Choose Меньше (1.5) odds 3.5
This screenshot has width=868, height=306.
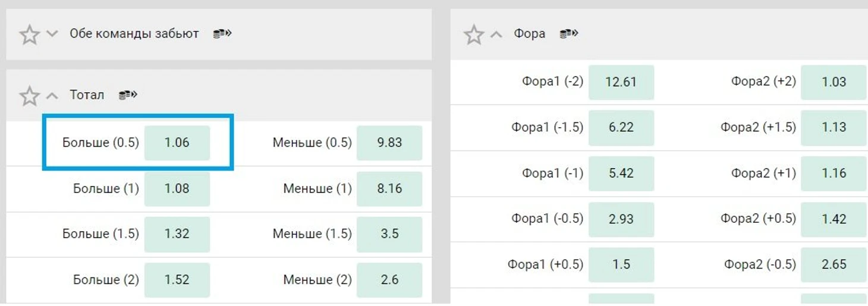(389, 234)
